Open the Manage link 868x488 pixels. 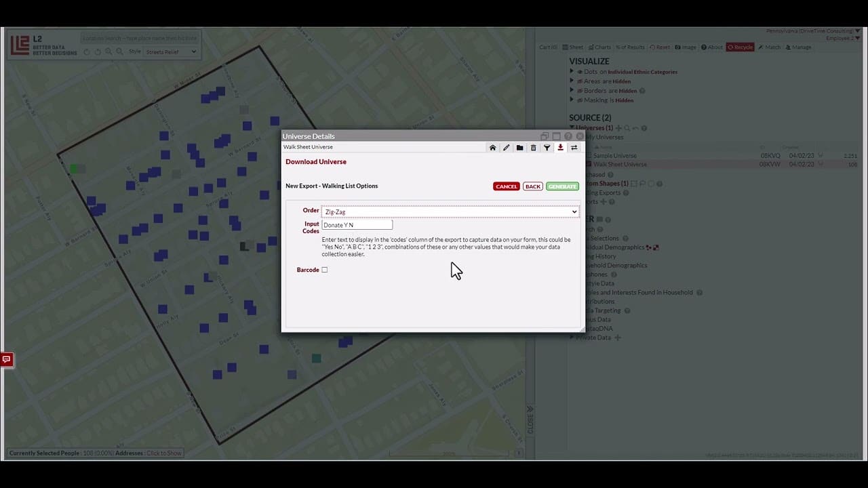click(x=798, y=47)
